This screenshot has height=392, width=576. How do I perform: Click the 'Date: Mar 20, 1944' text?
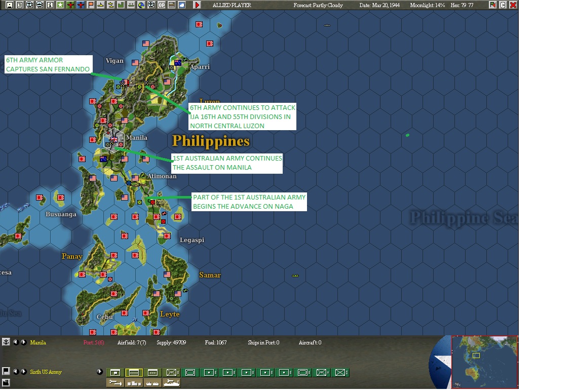point(379,5)
